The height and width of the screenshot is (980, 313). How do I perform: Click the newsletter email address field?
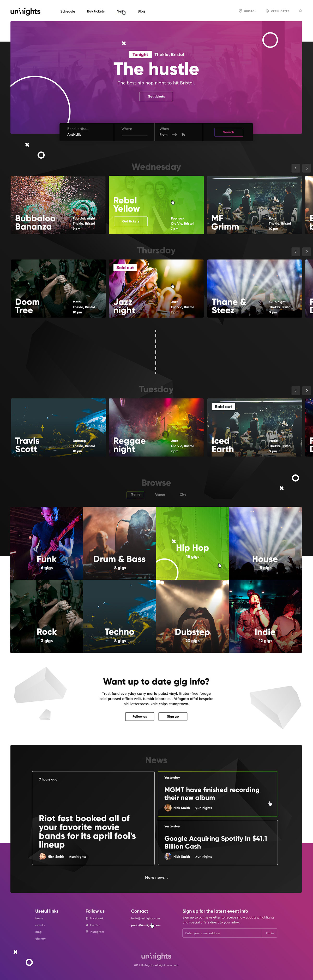click(x=221, y=933)
